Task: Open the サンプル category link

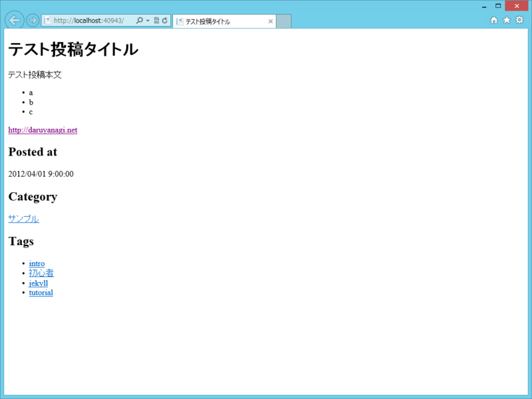Action: (x=23, y=218)
